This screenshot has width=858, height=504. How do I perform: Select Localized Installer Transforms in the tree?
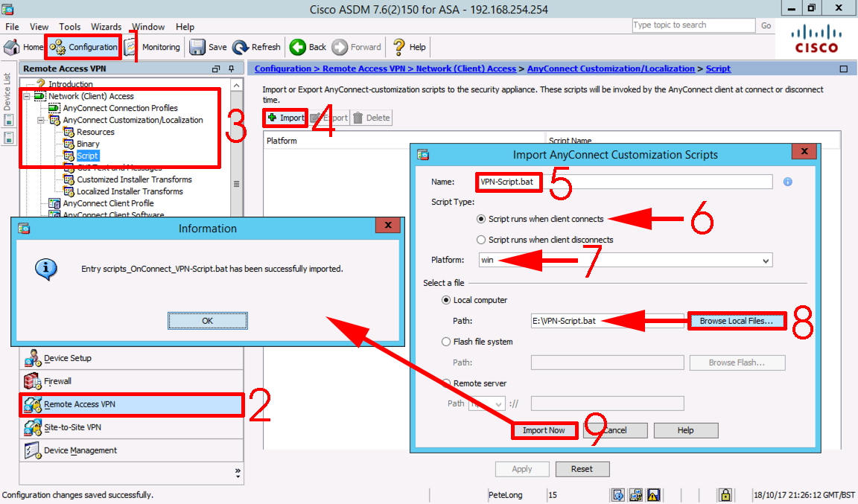130,191
